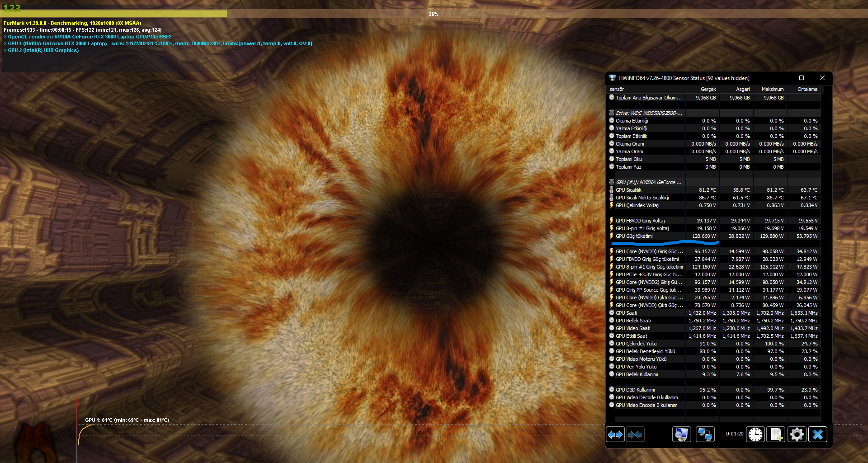Collapse the Drive: WDC WDS500G2B0B sensor group
The image size is (868, 463).
[649, 113]
